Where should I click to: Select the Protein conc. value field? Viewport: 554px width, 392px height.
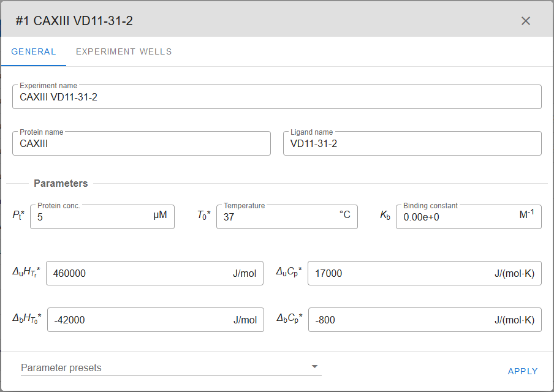pos(92,217)
